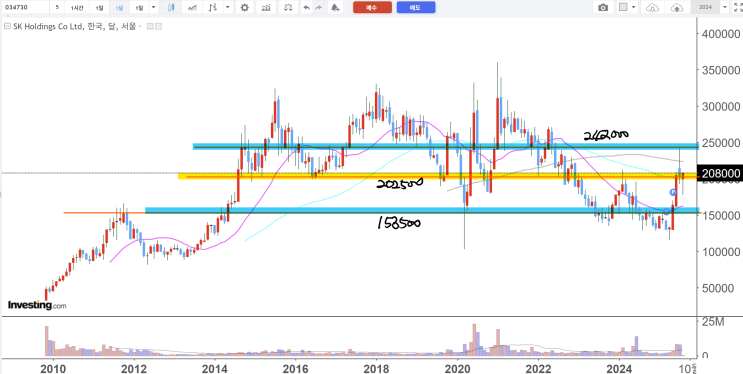Switch to the area line chart icon
This screenshot has width=743, height=374.
point(192,7)
